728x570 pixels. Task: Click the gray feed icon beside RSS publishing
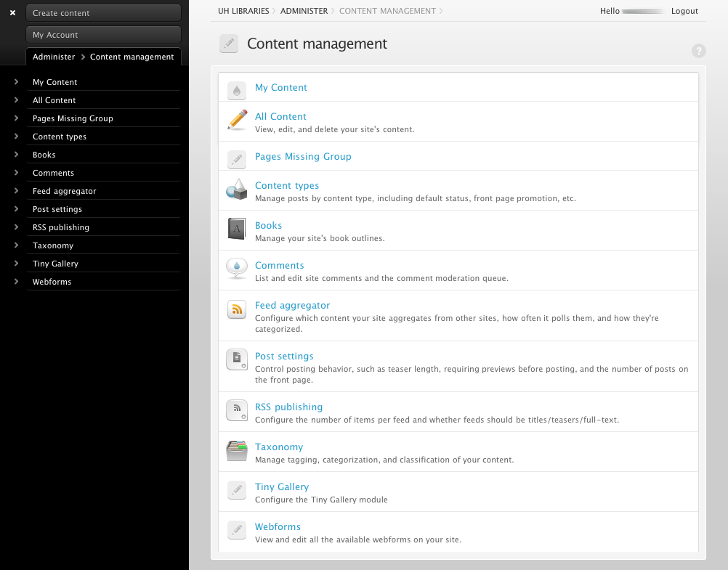pyautogui.click(x=237, y=410)
